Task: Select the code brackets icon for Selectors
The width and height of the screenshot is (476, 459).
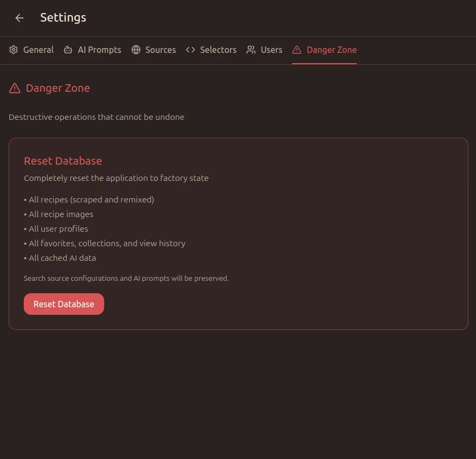Action: (x=190, y=49)
